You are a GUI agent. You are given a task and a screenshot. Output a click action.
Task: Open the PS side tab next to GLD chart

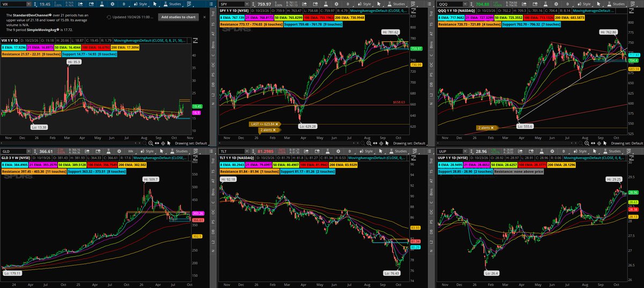(213, 221)
